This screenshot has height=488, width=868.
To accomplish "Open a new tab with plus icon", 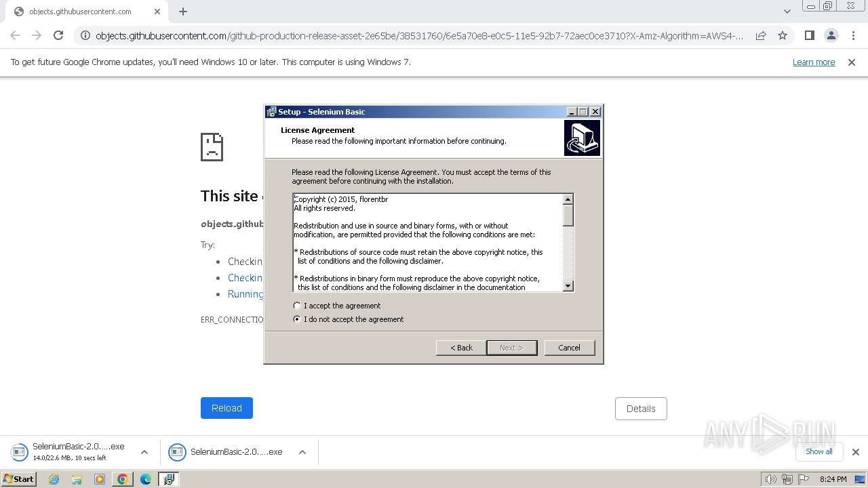I will coord(183,12).
